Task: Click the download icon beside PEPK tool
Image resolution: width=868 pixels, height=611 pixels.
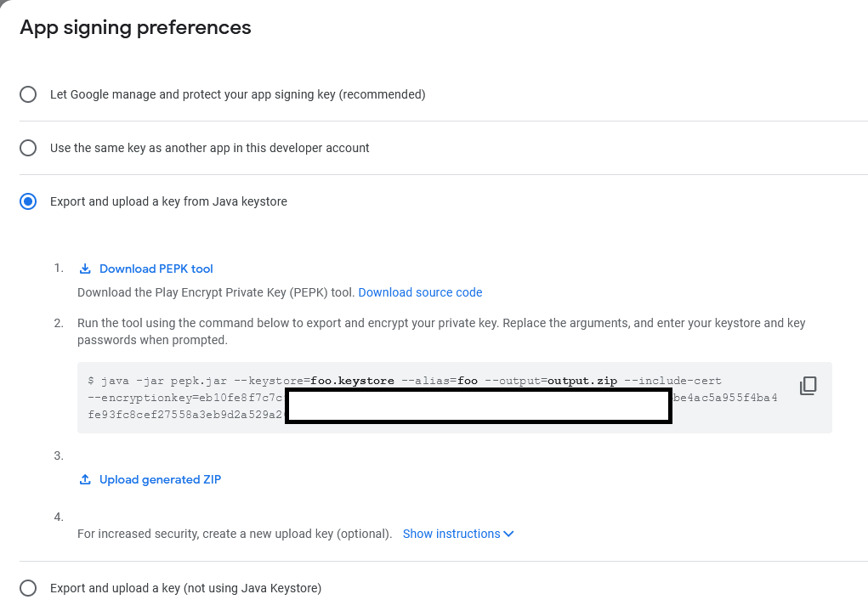Action: coord(85,269)
